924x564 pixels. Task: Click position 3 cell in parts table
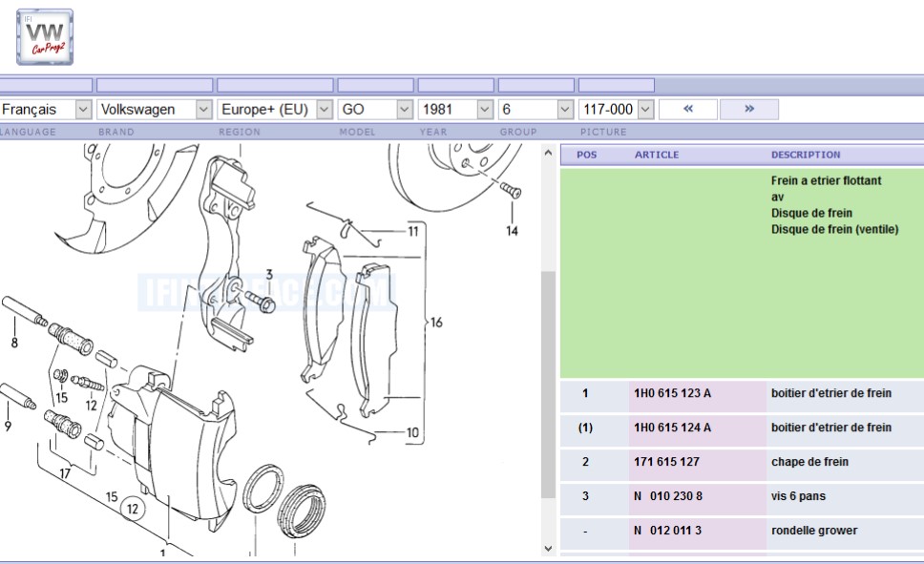point(585,496)
